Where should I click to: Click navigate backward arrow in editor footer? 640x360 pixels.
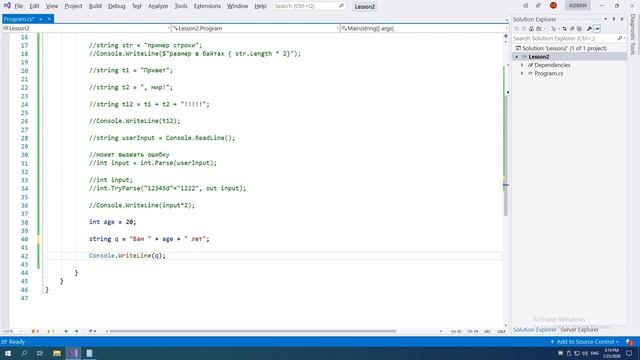click(x=67, y=331)
